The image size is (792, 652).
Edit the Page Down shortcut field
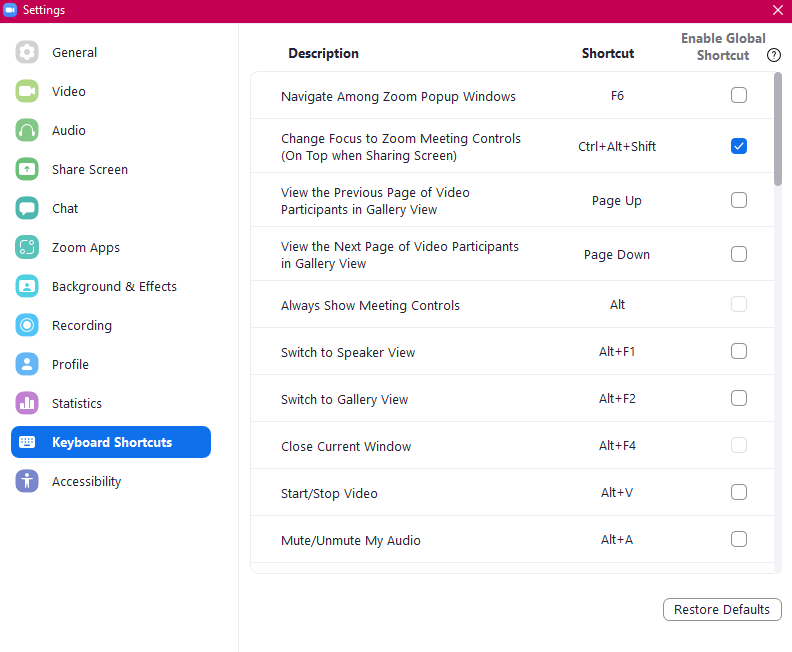click(x=617, y=255)
